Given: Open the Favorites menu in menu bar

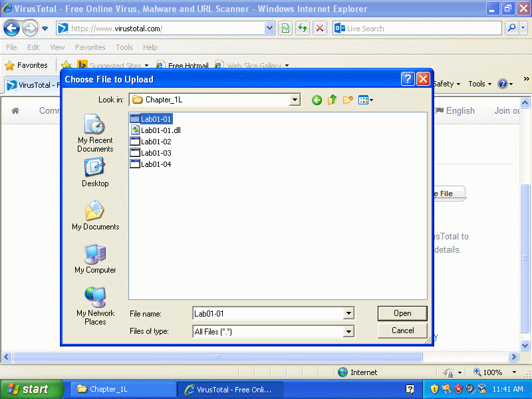Looking at the screenshot, I should click(90, 47).
